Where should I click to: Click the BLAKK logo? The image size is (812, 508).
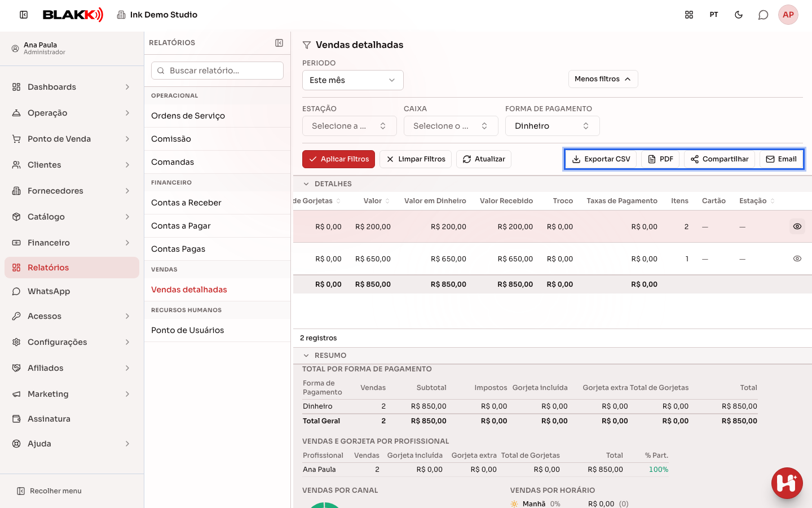point(73,15)
